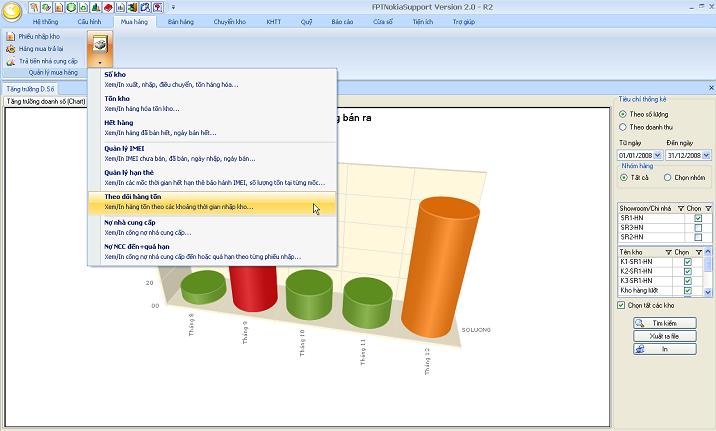Click the green recycle document icon in toolbar
This screenshot has width=716, height=431.
(84, 7)
